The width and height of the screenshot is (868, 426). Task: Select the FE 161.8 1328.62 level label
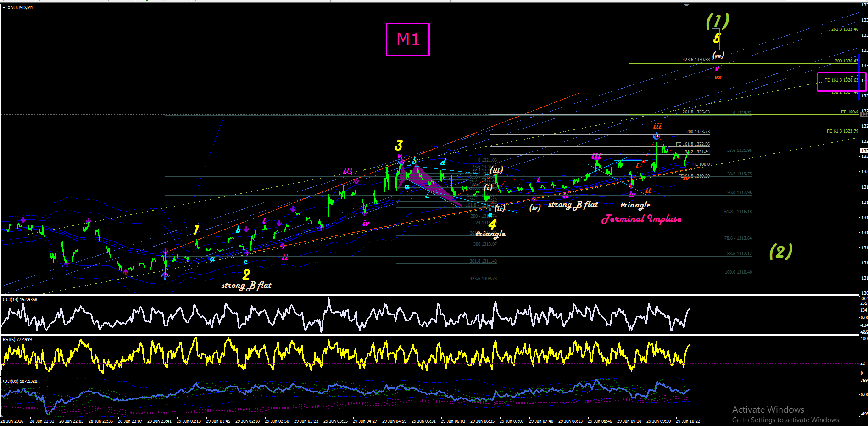click(x=841, y=80)
